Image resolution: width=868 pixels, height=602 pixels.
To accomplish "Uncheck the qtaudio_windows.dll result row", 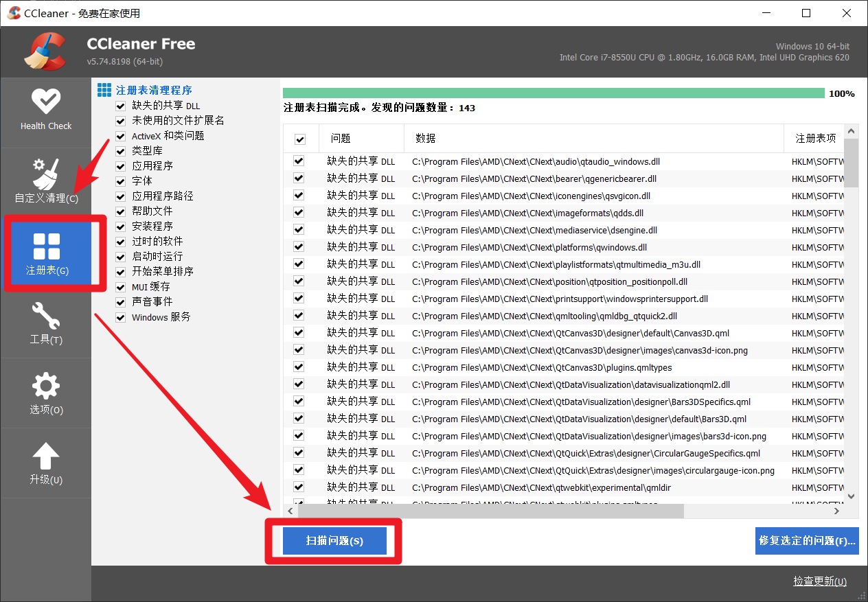I will tap(299, 161).
